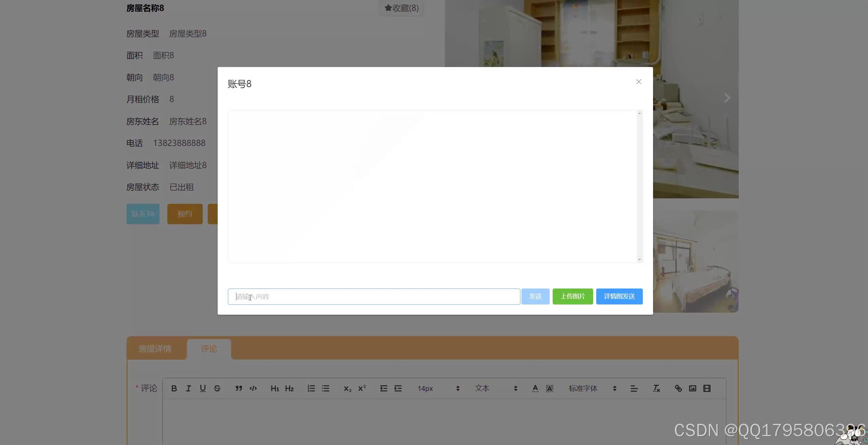Apply Heading 1 style
The width and height of the screenshot is (868, 445).
[x=275, y=388]
